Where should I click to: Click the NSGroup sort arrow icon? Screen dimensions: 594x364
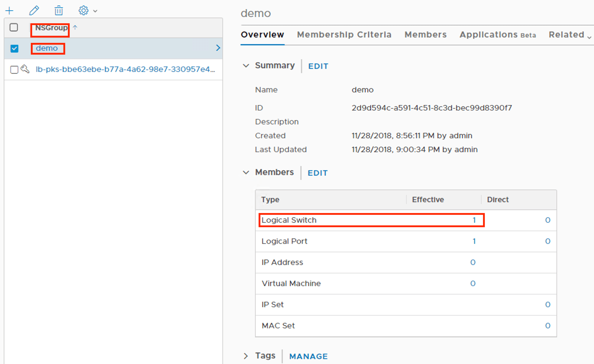click(x=75, y=27)
